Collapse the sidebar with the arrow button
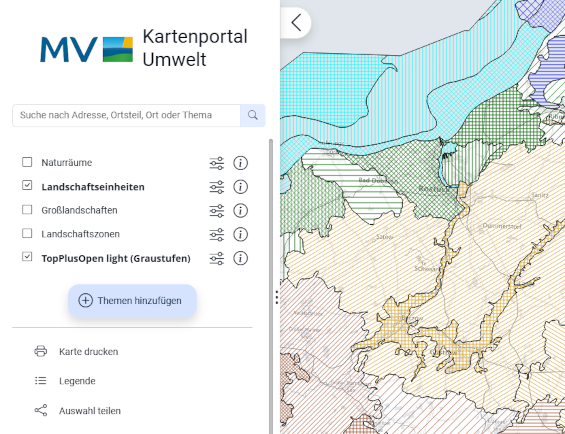 click(x=296, y=23)
